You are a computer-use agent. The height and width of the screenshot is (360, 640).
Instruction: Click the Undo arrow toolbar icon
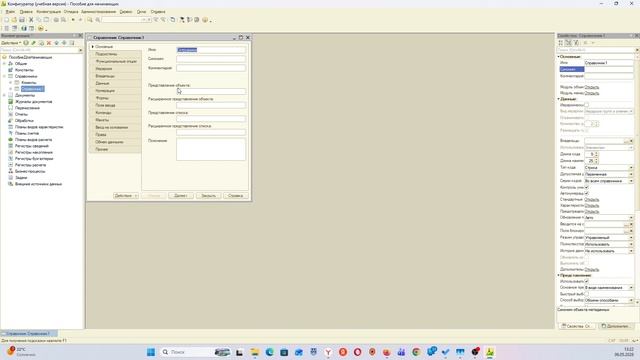73,20
